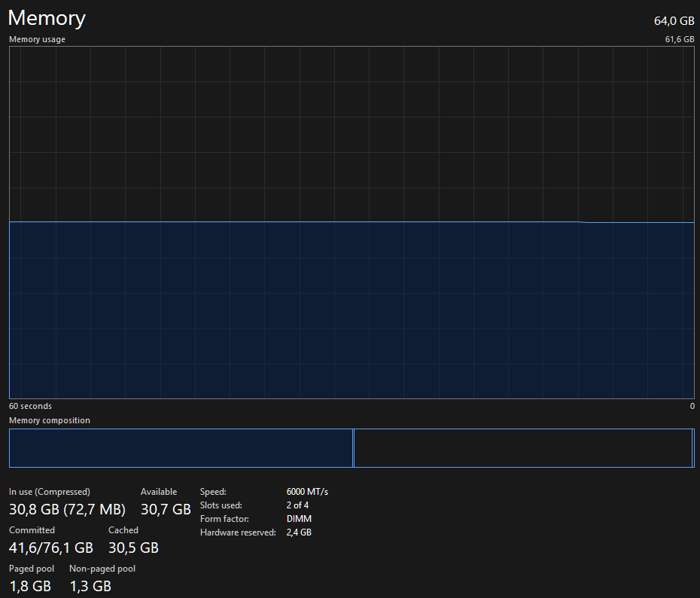Click the in-use segment of composition bar

[x=181, y=448]
